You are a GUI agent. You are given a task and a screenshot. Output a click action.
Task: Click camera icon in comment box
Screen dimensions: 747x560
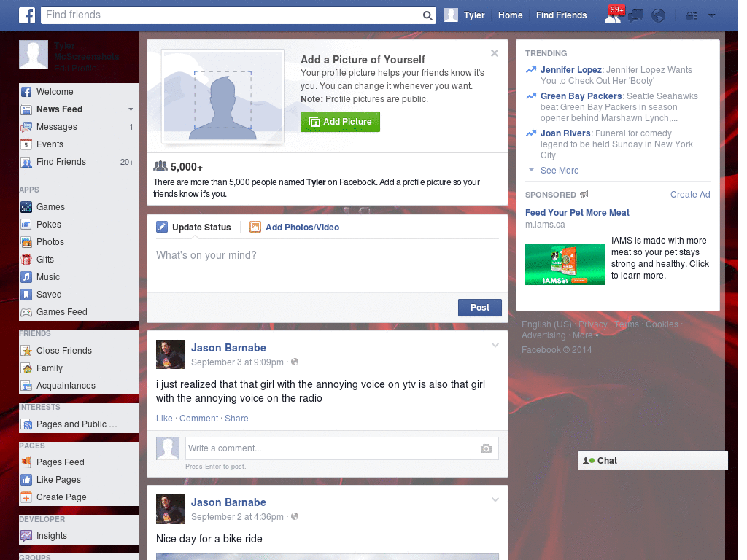click(x=486, y=448)
